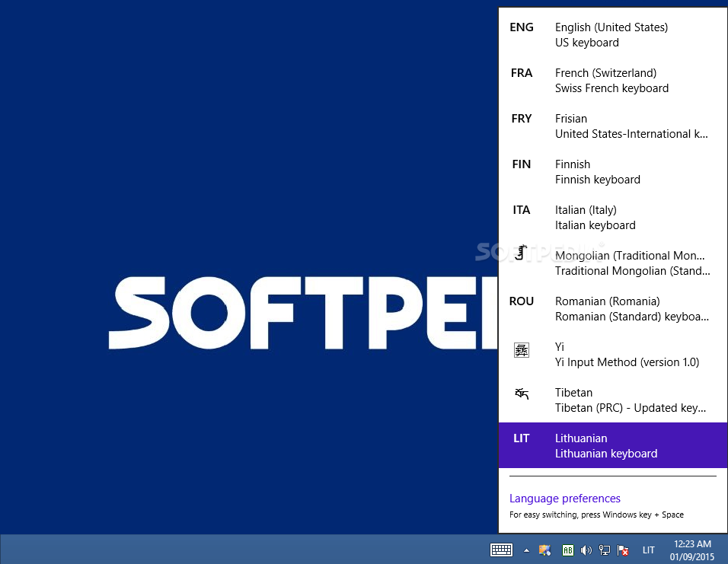This screenshot has width=728, height=564.
Task: Show hidden tray icons arrow
Action: [x=526, y=550]
